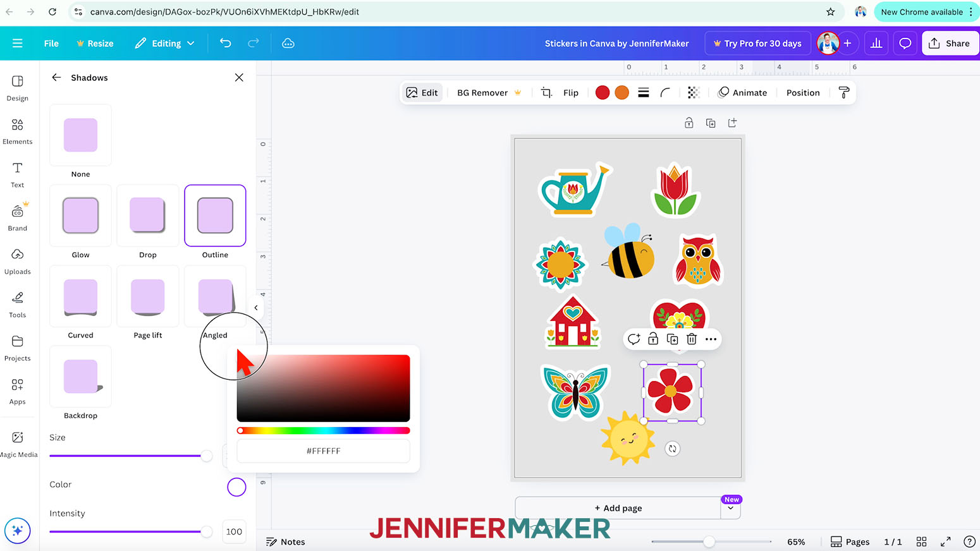This screenshot has width=980, height=551.
Task: Expand the Editing mode dropdown
Action: pos(164,43)
